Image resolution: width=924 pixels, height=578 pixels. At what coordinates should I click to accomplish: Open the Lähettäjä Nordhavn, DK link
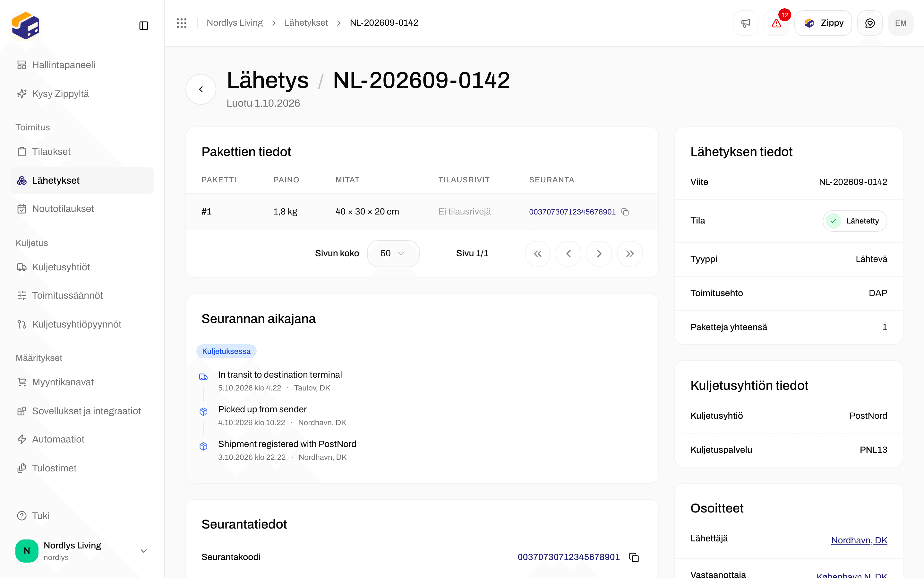(859, 540)
